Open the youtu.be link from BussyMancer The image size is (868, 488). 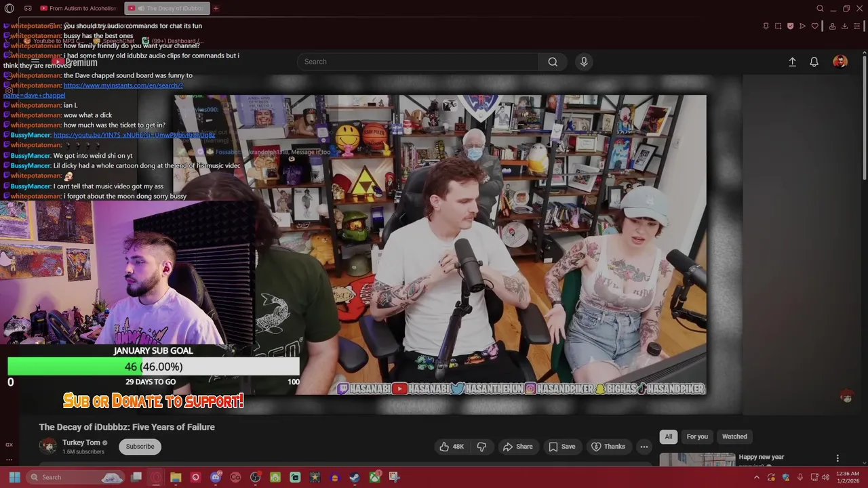click(134, 135)
